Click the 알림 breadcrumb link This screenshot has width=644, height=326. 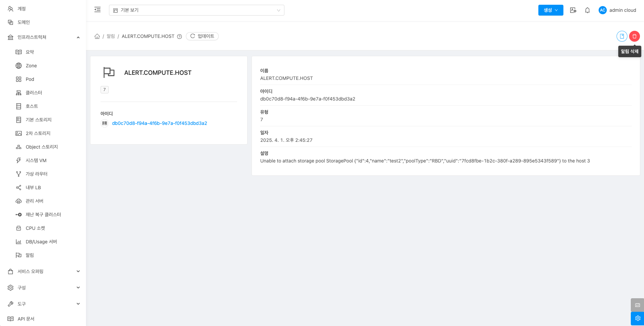111,36
